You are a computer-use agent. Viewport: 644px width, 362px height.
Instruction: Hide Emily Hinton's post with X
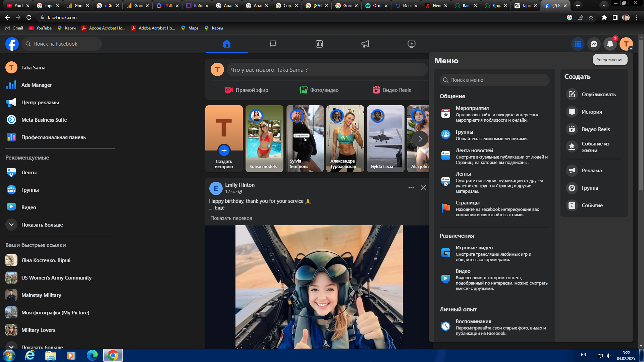point(423,188)
